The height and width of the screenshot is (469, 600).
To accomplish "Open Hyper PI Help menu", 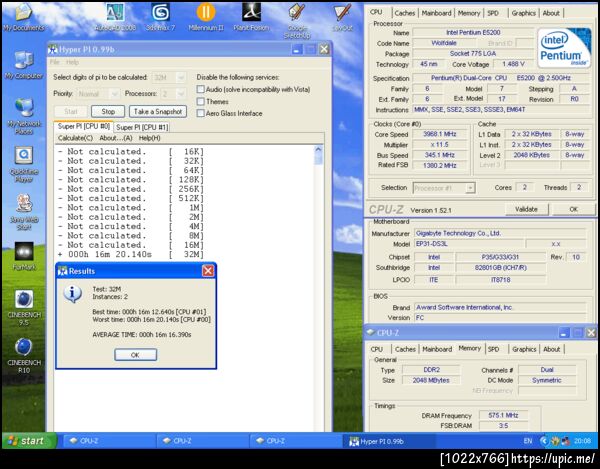I will (72, 62).
